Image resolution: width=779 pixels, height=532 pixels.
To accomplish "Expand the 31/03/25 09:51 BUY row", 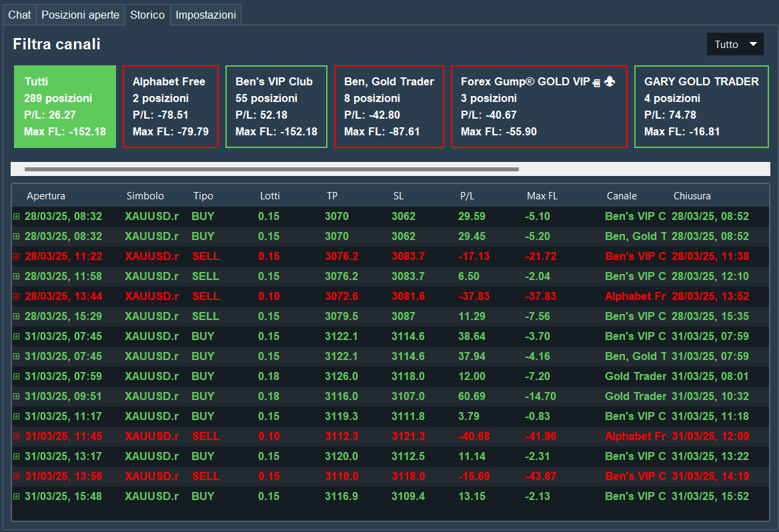I will pyautogui.click(x=17, y=397).
